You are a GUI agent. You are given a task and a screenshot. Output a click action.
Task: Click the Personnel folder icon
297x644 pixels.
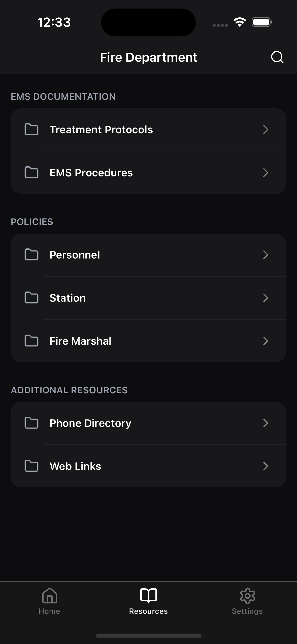31,255
